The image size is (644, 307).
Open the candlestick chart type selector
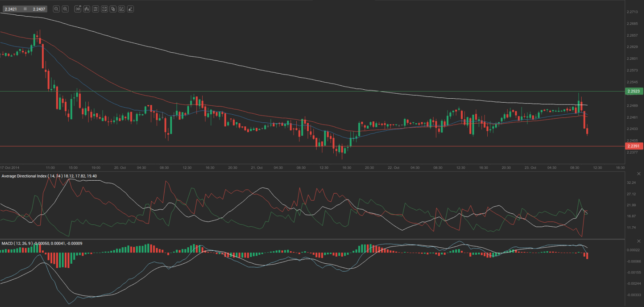(x=87, y=9)
